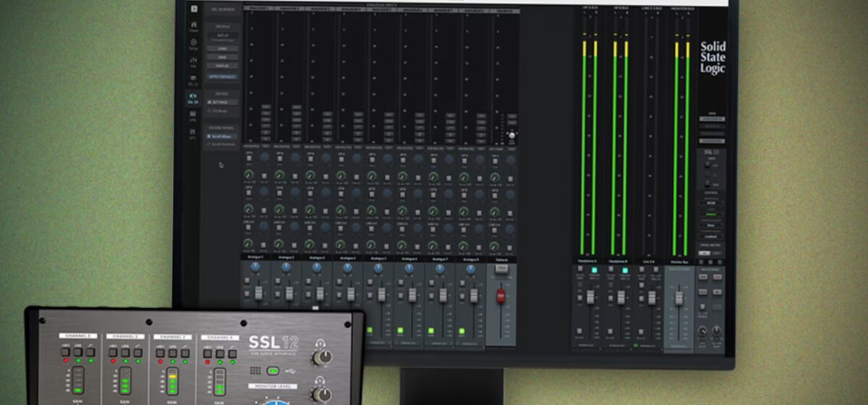
Task: Click the Headphone A output fader
Action: coord(590,297)
